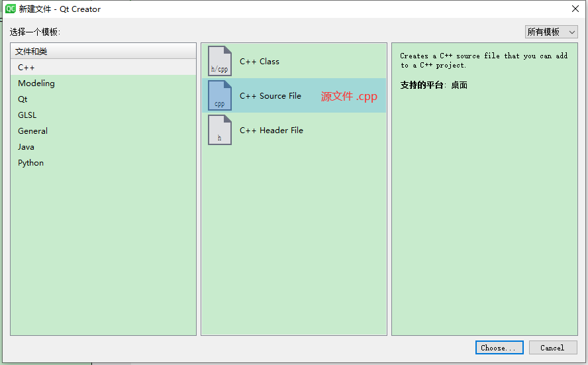Click the template description text
The image size is (588, 365).
484,60
